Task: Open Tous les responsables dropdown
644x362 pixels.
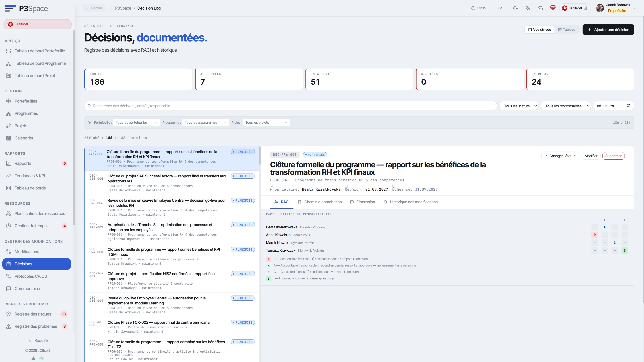Action: coord(565,106)
